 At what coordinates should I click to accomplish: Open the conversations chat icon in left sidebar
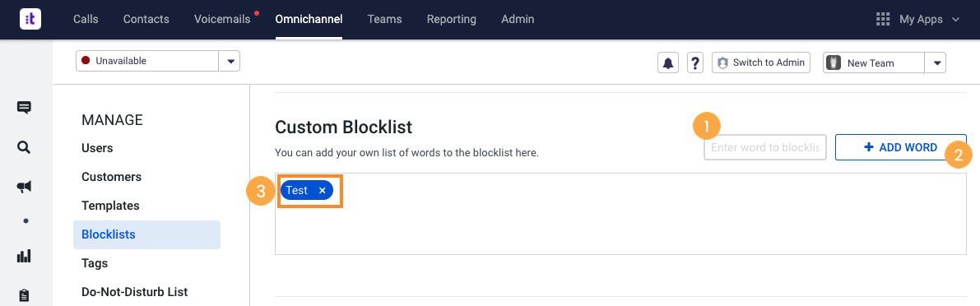[x=24, y=108]
